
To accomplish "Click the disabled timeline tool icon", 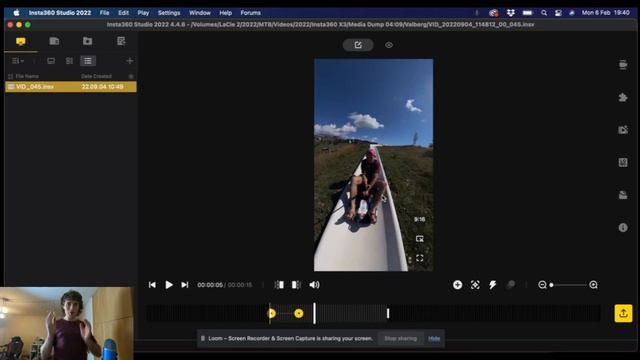I will point(510,285).
